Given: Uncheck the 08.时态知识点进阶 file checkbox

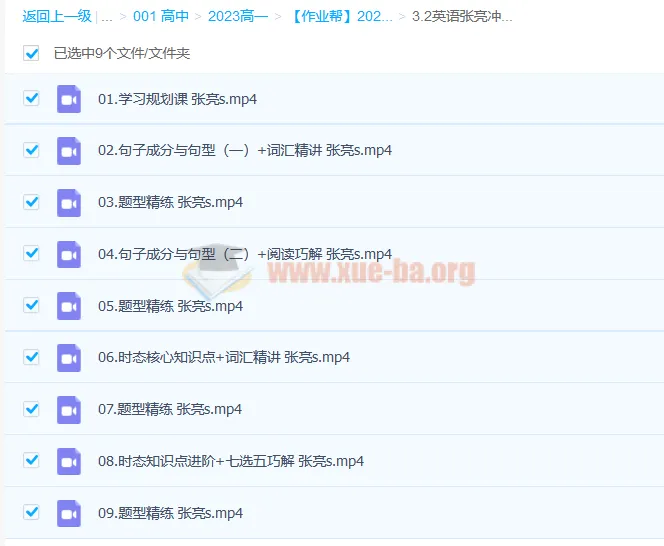Looking at the screenshot, I should (31, 461).
